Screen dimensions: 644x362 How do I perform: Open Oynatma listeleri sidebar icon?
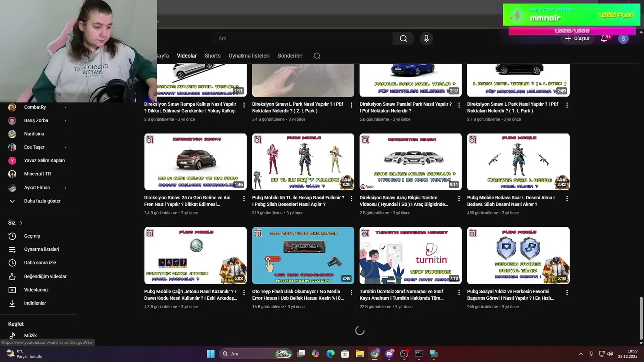pos(12,249)
